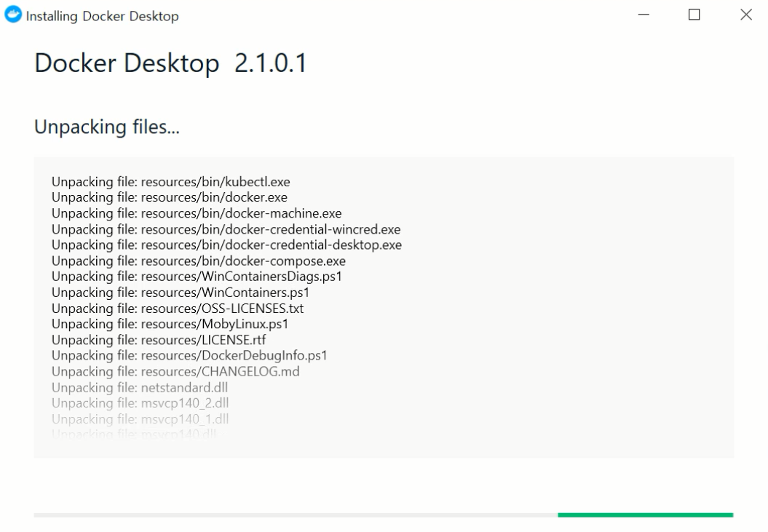Select the docker-compose.exe log line

pos(198,261)
